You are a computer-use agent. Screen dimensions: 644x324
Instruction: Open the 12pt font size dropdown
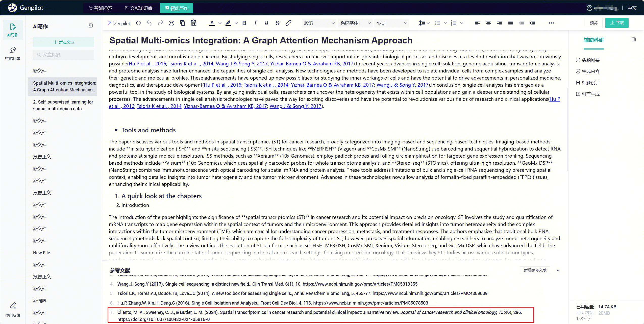pos(391,23)
